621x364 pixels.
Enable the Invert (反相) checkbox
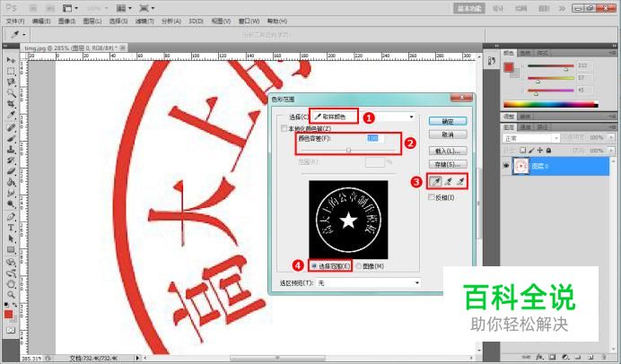coord(432,197)
